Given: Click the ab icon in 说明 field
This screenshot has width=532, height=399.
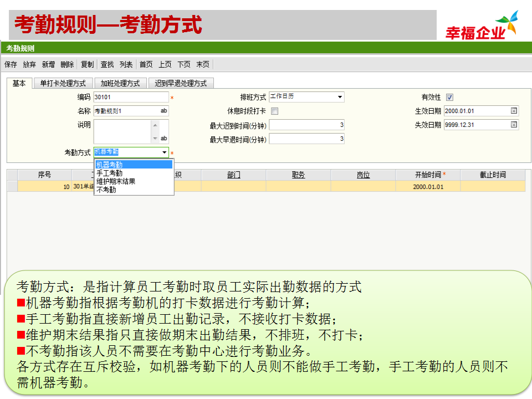Looking at the screenshot, I should tap(163, 138).
